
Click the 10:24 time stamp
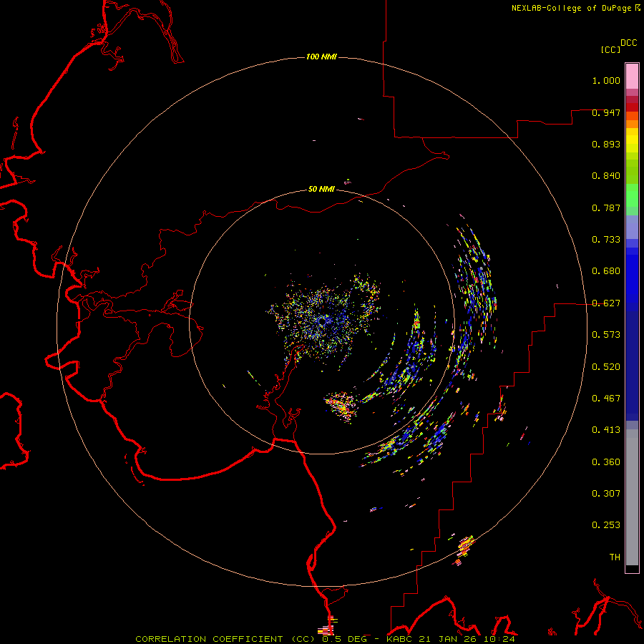pyautogui.click(x=499, y=639)
